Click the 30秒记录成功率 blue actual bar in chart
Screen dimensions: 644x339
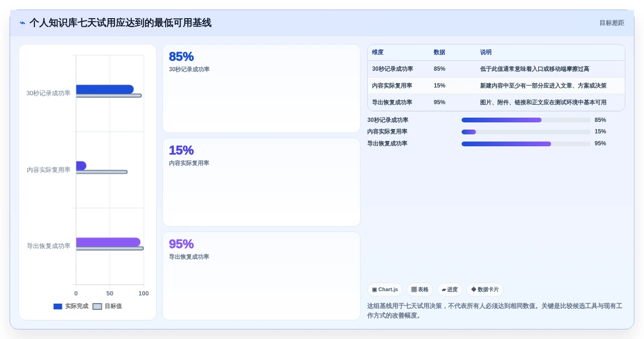coord(105,89)
